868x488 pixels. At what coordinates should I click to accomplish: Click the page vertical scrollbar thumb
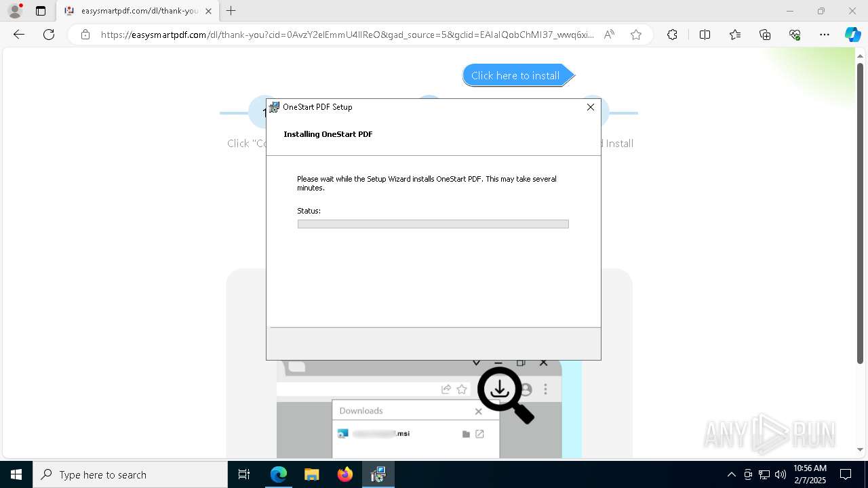point(861,213)
